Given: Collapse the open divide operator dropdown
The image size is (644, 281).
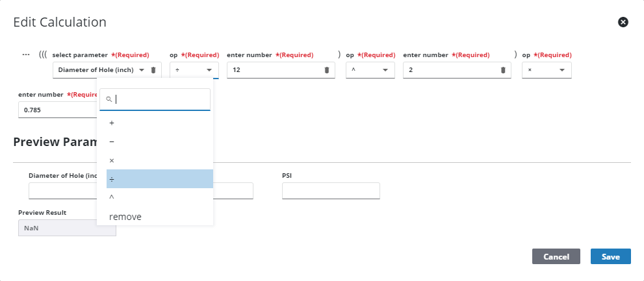Looking at the screenshot, I should coord(209,70).
